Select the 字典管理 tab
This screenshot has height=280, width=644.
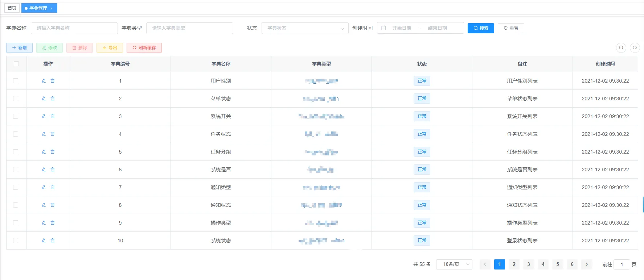(38, 8)
